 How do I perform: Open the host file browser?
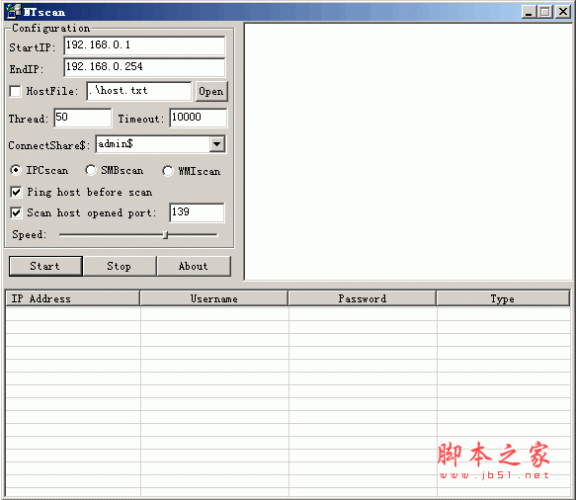click(x=211, y=91)
